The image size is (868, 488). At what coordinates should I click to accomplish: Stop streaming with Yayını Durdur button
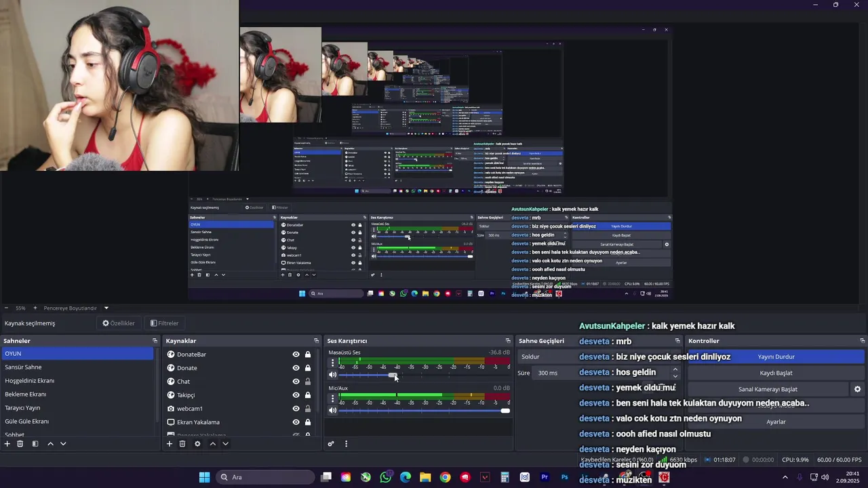coord(776,357)
